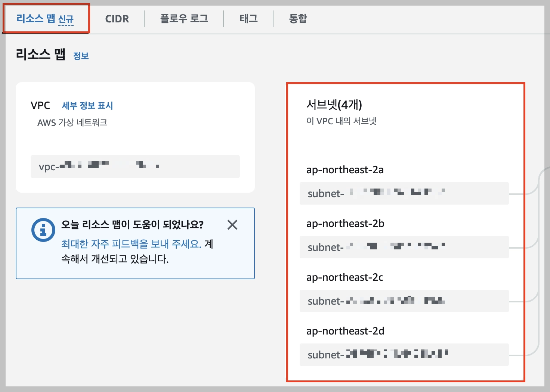The image size is (550, 392).
Task: Switch to the 태그 tab
Action: tap(248, 19)
